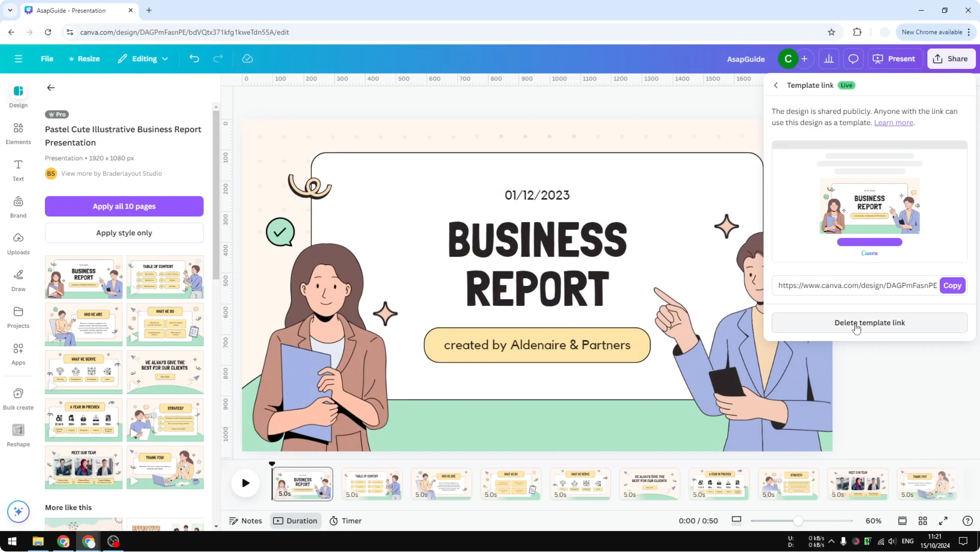Open the Learn more link
Image resolution: width=980 pixels, height=552 pixels.
tap(894, 122)
